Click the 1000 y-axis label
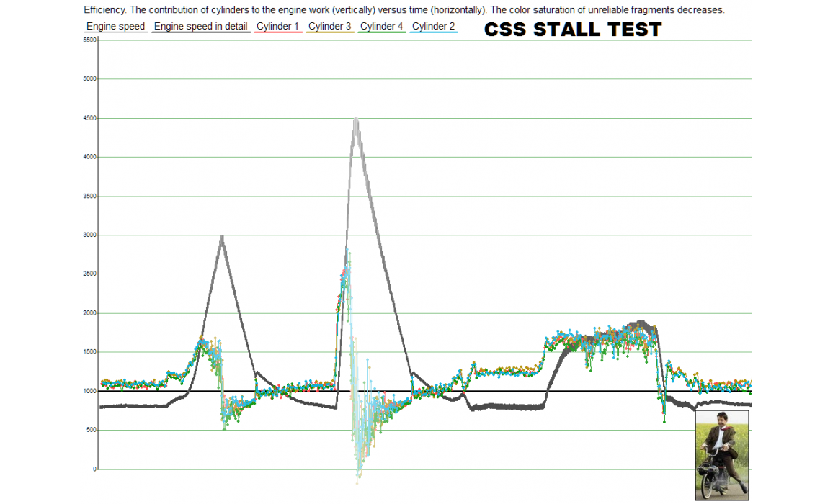The width and height of the screenshot is (833, 504). pos(89,392)
